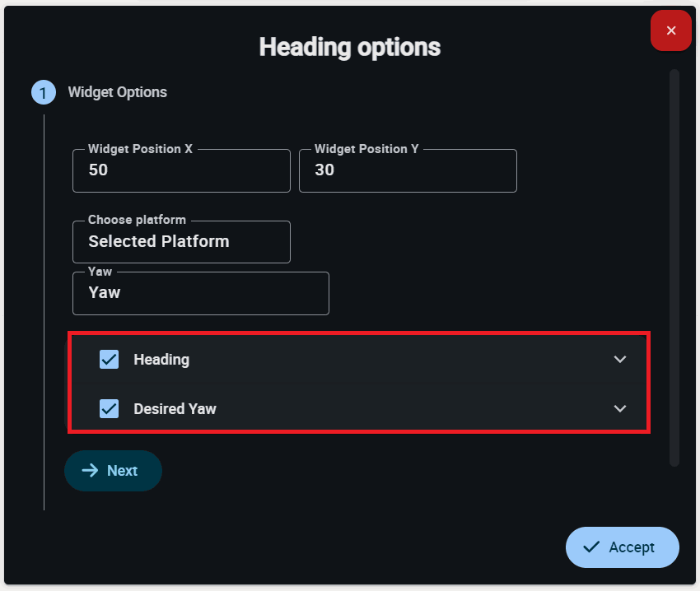Close the Heading options dialog
Image resolution: width=700 pixels, height=591 pixels.
tap(670, 30)
